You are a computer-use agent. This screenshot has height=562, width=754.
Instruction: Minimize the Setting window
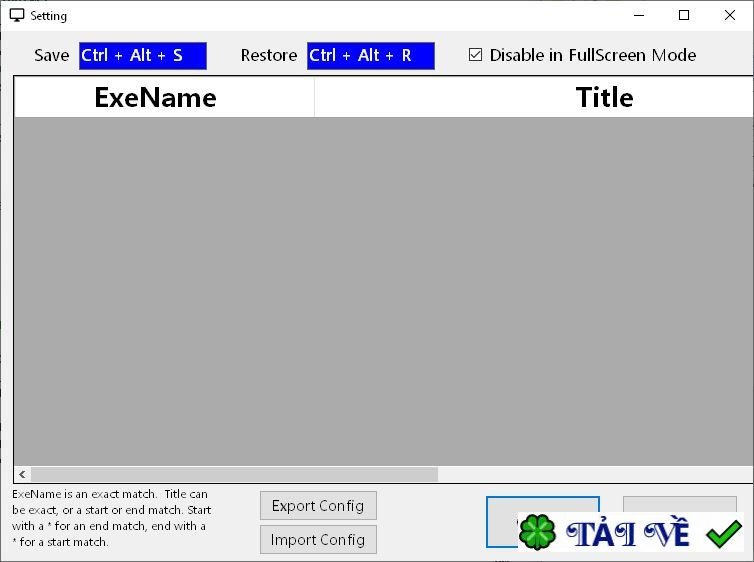[x=639, y=15]
